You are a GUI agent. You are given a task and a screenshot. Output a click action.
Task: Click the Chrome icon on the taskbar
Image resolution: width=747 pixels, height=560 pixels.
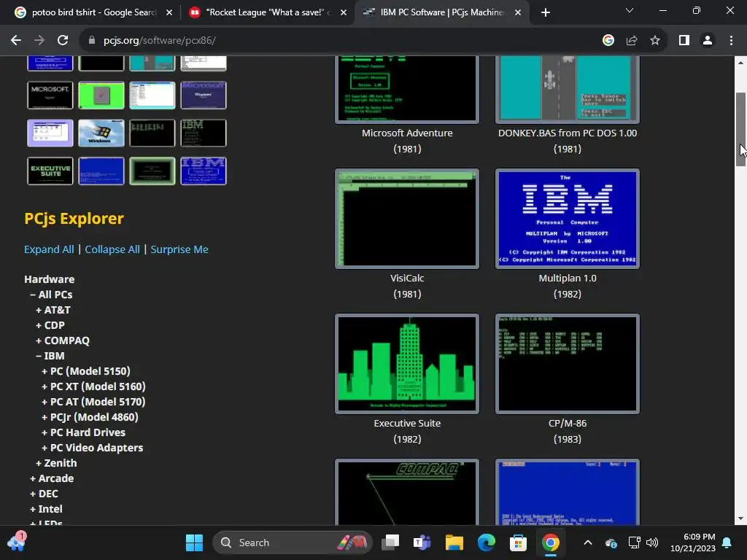[x=550, y=542]
